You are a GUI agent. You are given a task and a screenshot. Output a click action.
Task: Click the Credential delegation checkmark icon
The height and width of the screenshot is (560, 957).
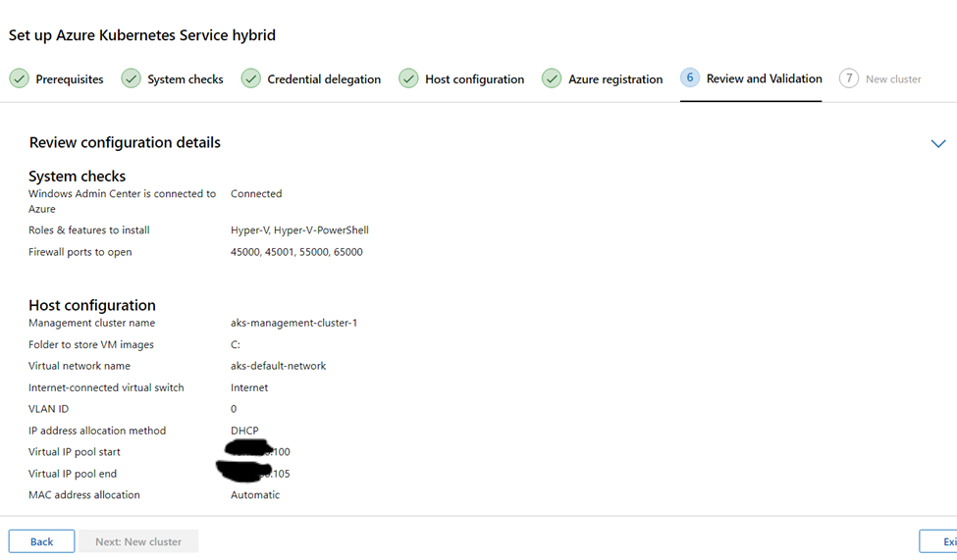point(251,78)
